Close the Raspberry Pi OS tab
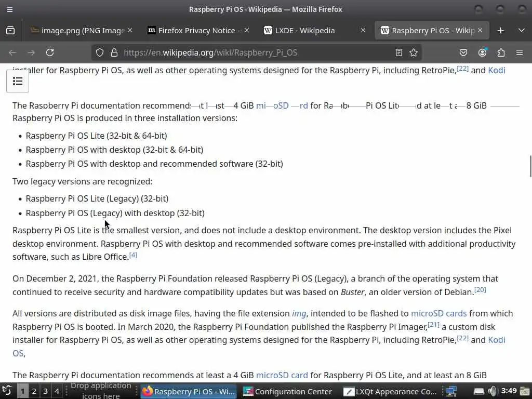The width and height of the screenshot is (532, 399). [480, 31]
